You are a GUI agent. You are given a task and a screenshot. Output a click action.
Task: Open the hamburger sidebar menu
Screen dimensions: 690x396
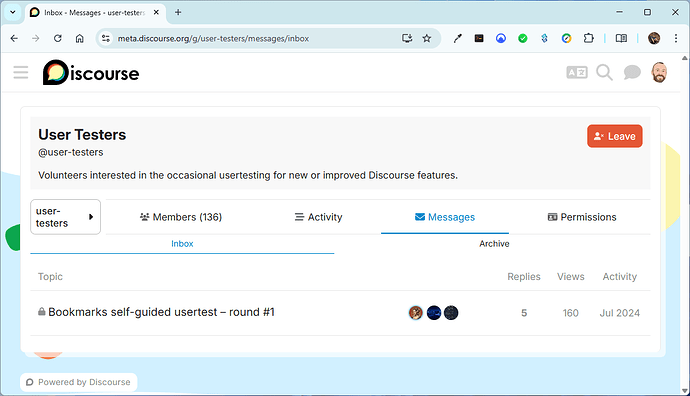pyautogui.click(x=21, y=72)
